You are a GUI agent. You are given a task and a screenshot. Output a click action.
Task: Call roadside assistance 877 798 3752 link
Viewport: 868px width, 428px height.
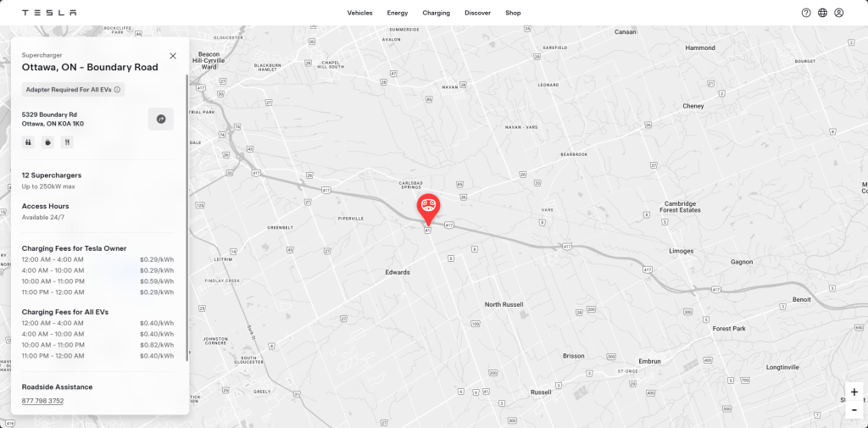click(x=42, y=401)
